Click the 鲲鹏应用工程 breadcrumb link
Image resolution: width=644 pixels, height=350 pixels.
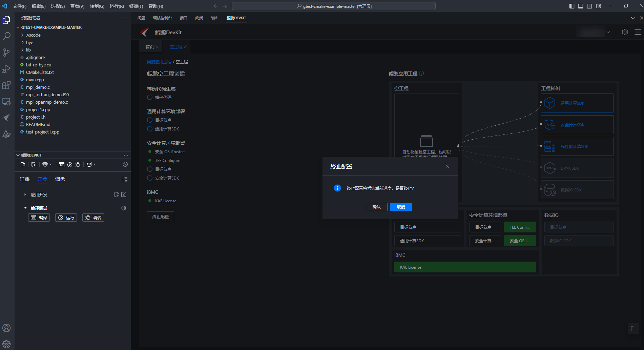159,62
